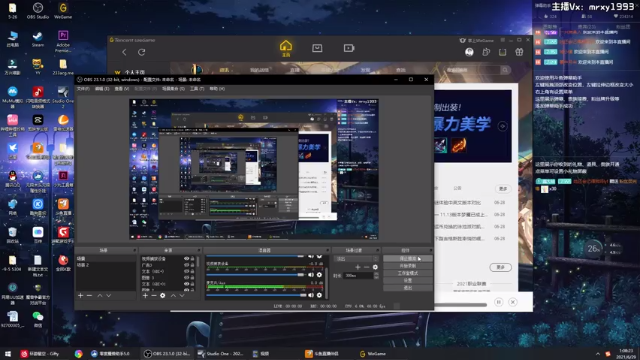This screenshot has height=360, width=640.
Task: Open 查看(V) menu in OBS
Action: pyautogui.click(x=122, y=89)
